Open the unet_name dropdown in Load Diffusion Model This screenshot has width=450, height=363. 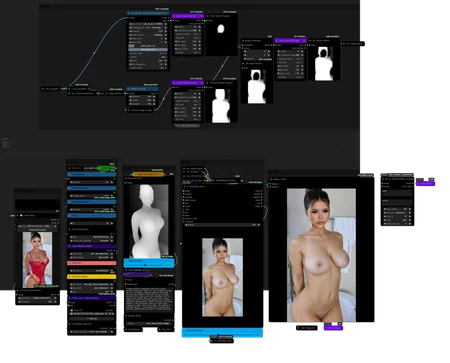92,254
